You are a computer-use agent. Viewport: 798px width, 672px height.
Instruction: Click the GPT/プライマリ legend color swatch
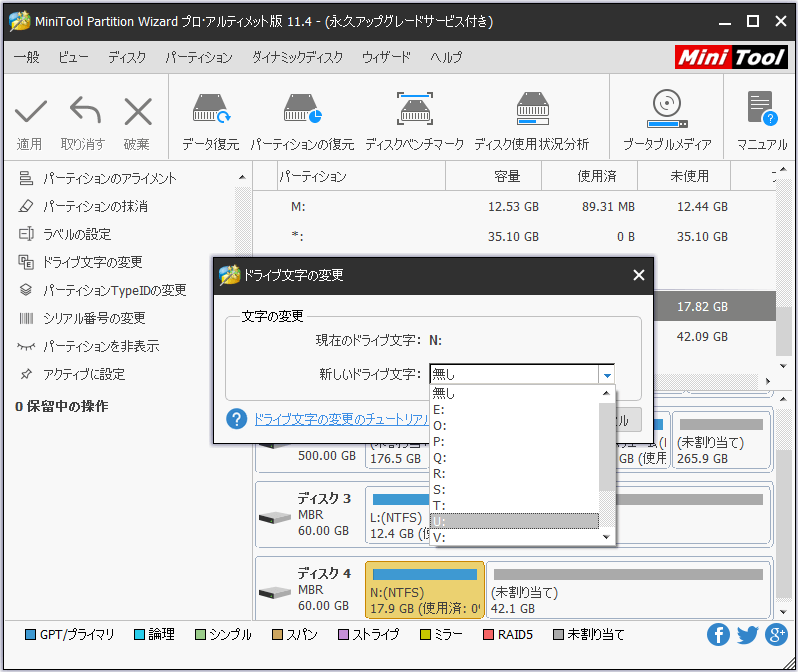[31, 635]
